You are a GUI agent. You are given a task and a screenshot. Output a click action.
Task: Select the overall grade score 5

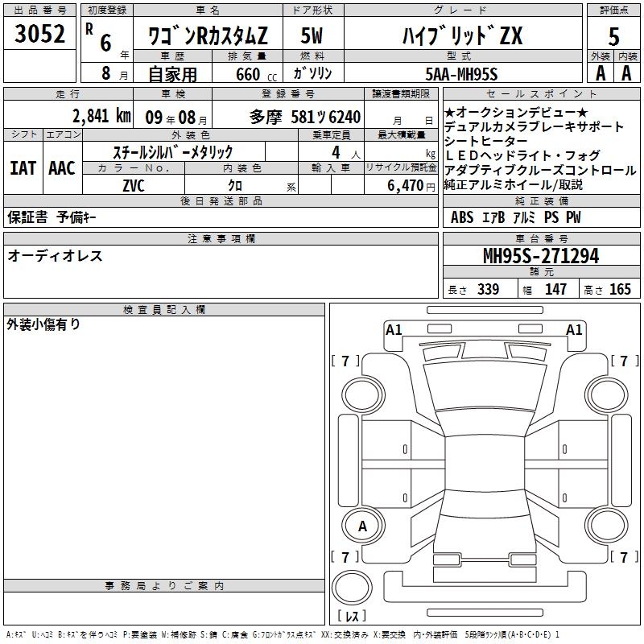pyautogui.click(x=613, y=35)
